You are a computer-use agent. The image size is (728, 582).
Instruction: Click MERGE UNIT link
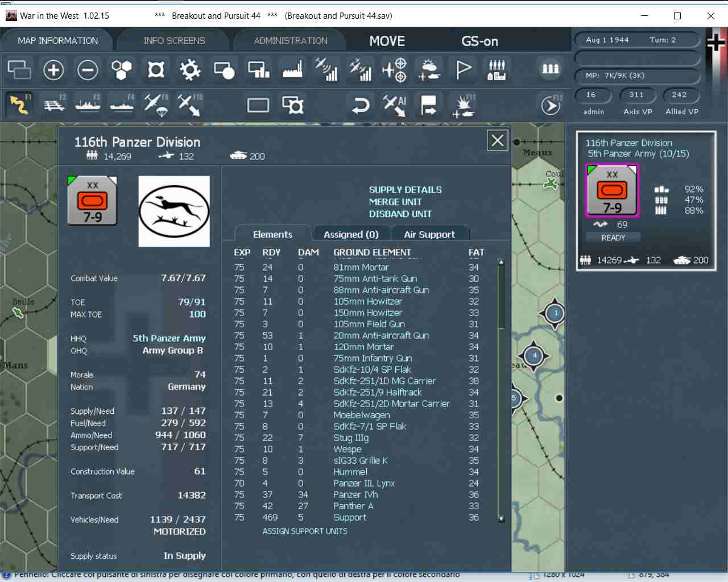(x=395, y=202)
